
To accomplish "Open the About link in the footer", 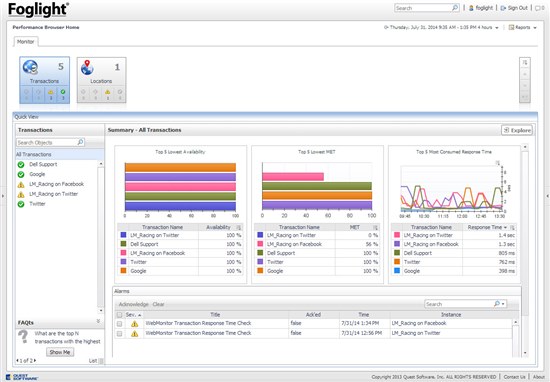I will click(538, 377).
